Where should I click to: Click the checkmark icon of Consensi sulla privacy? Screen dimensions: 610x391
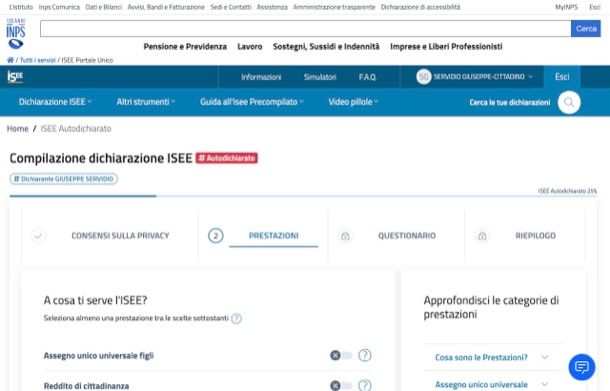pos(39,235)
